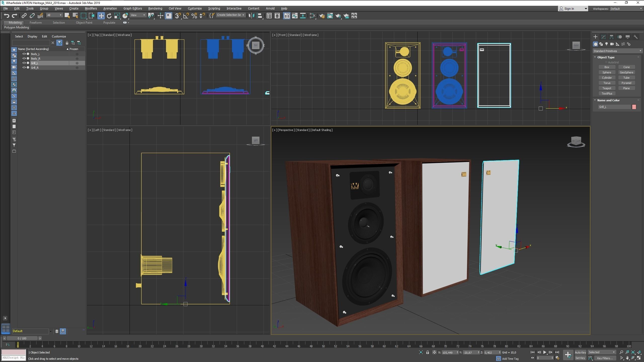This screenshot has width=644, height=362.
Task: Open the Key Filters dialog
Action: (x=605, y=358)
